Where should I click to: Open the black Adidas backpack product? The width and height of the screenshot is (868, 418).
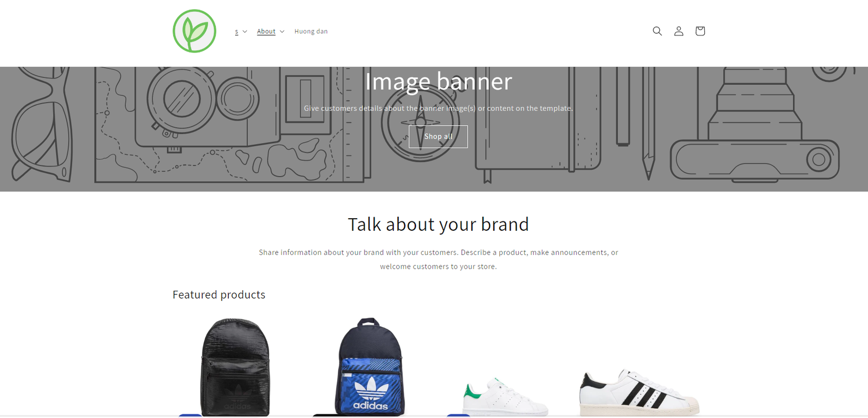pos(235,367)
